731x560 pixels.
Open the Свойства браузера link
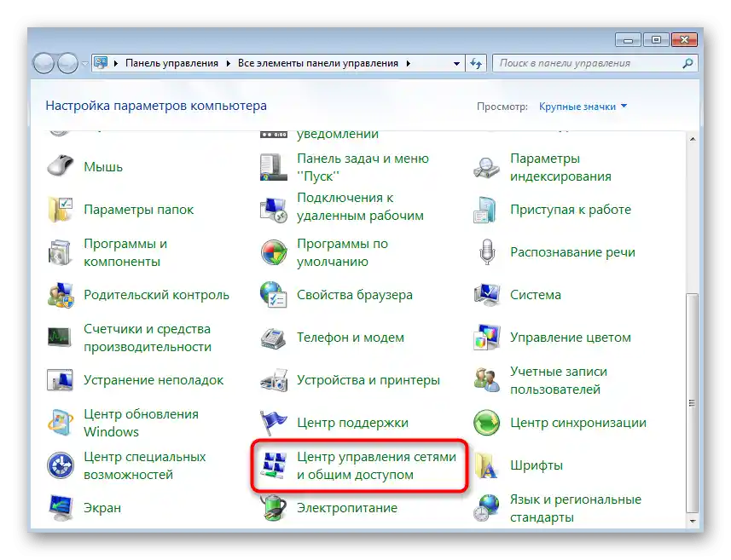[354, 295]
